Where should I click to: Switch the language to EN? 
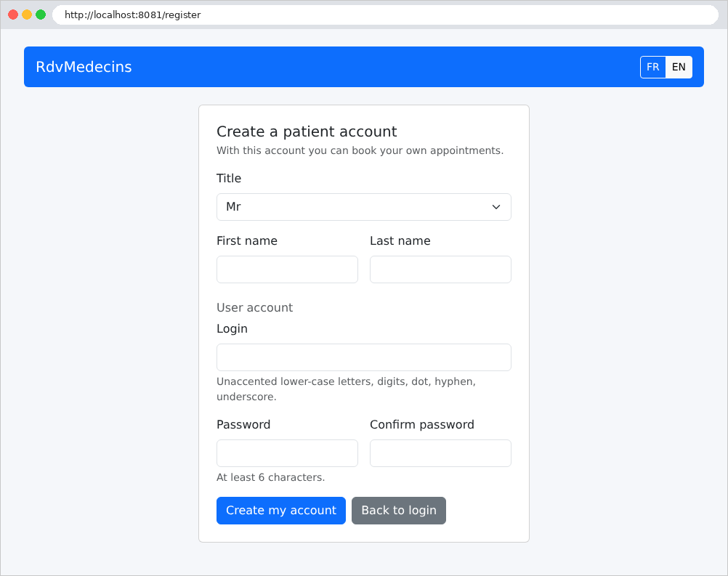point(679,67)
